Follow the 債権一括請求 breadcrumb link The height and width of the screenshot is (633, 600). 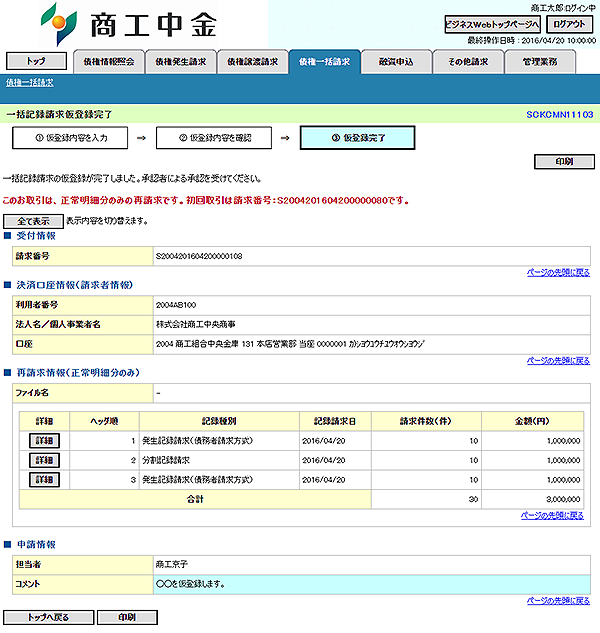pos(30,83)
